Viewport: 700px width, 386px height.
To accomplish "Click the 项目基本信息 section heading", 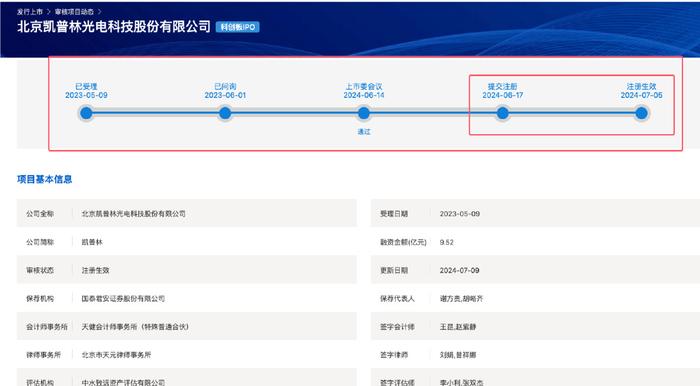I will 45,179.
